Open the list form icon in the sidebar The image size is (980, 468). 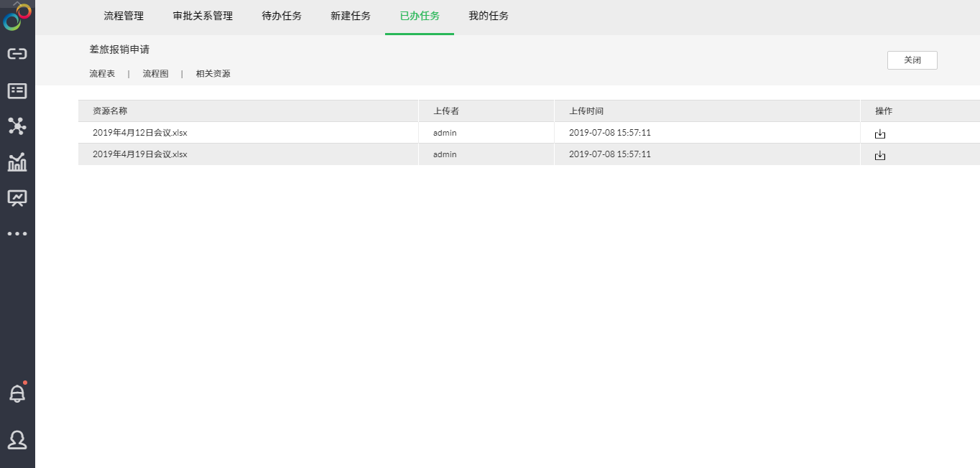(x=17, y=90)
